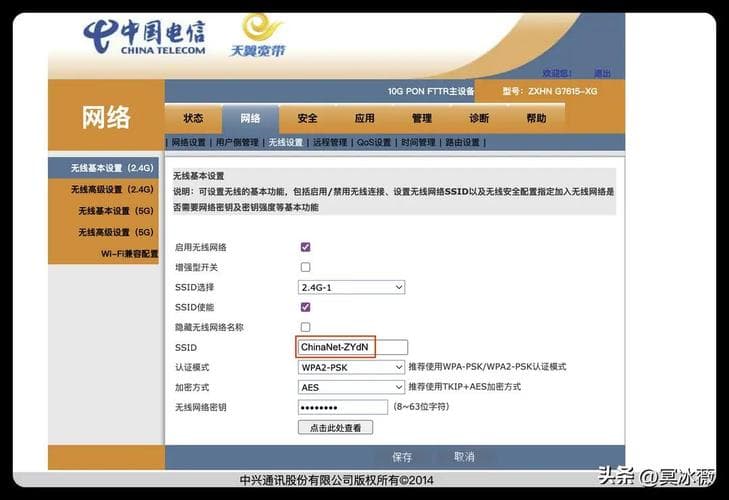The image size is (729, 500).
Task: Open the 无线设置 submenu
Action: click(285, 142)
